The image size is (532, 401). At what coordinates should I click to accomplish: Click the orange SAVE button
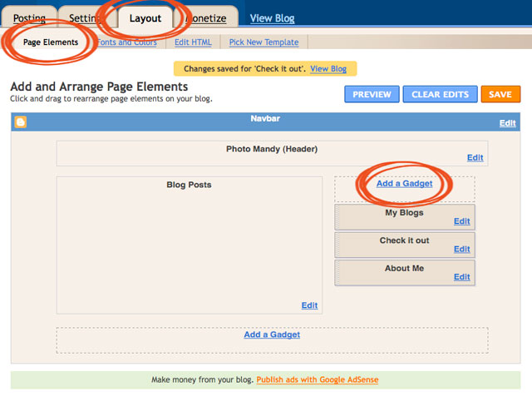click(500, 94)
